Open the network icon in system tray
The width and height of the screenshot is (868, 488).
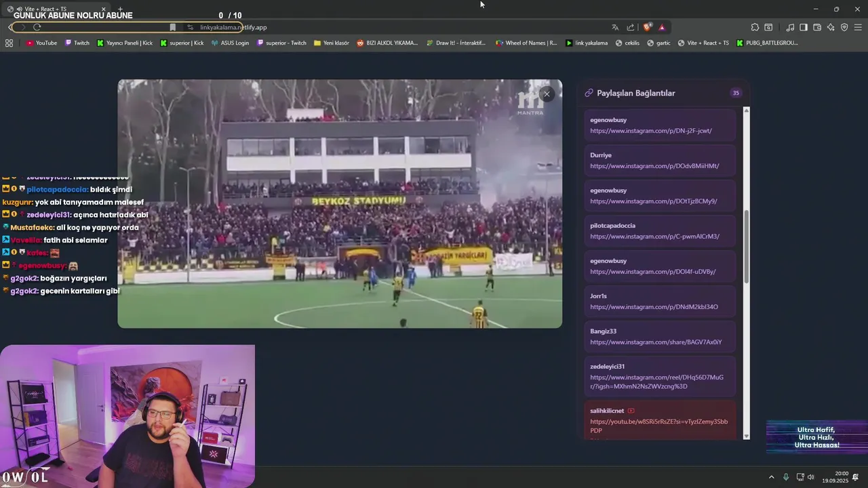click(x=800, y=477)
